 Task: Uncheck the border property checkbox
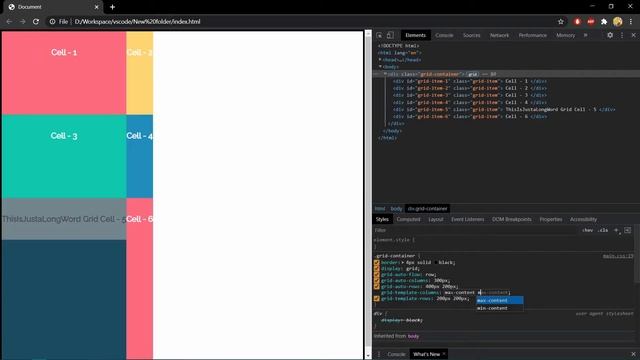pos(377,262)
